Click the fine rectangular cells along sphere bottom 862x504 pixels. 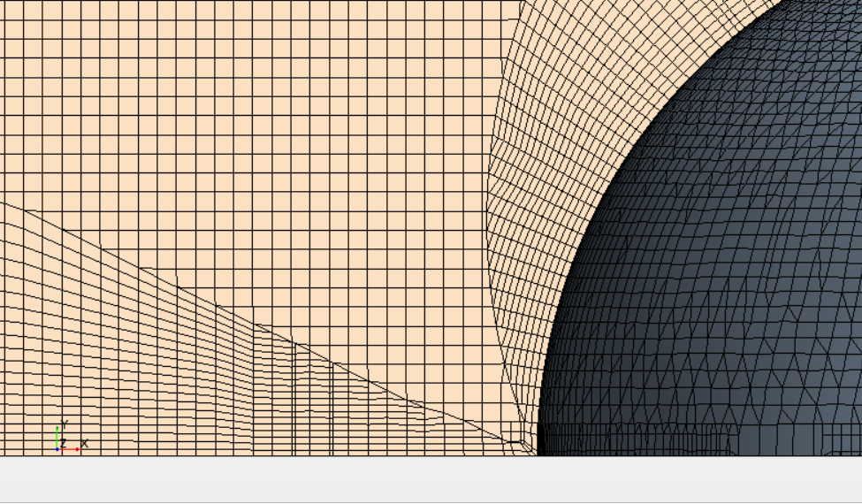click(x=637, y=439)
